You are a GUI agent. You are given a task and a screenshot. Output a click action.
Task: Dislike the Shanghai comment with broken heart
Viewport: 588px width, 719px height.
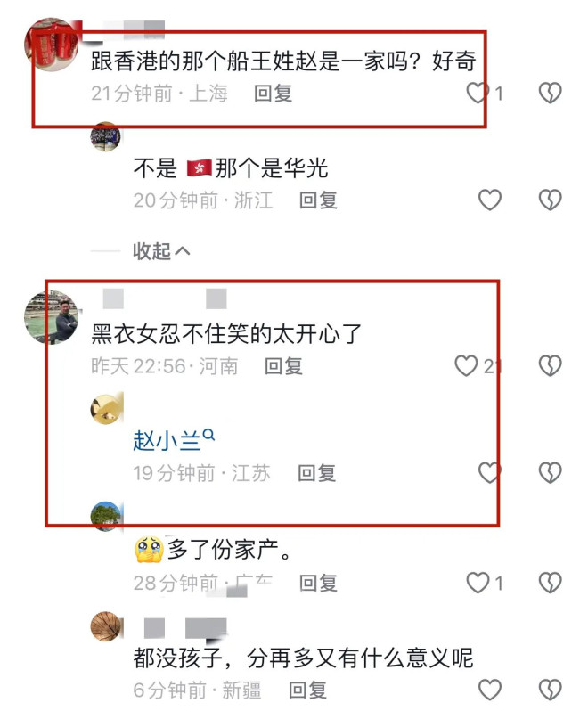pos(550,93)
